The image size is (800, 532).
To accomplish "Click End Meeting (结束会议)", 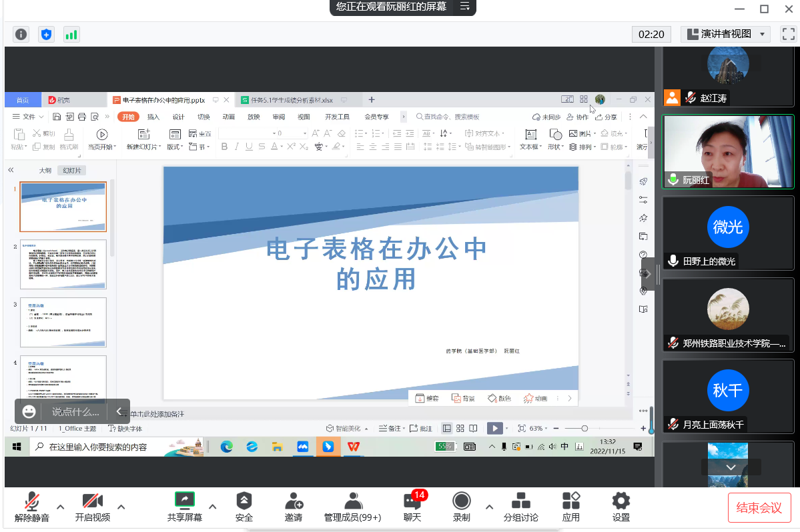I will tap(759, 507).
